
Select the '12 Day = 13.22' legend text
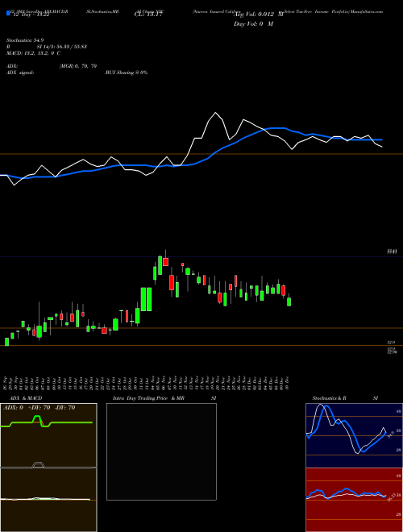pyautogui.click(x=30, y=15)
